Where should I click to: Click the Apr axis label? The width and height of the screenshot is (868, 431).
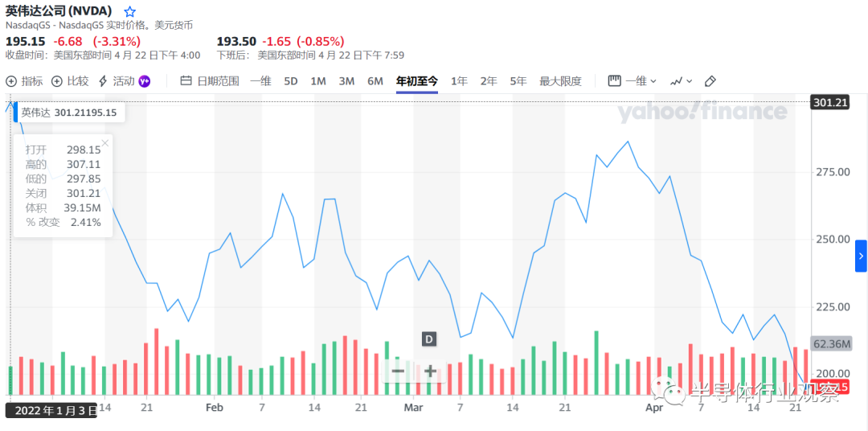(654, 408)
